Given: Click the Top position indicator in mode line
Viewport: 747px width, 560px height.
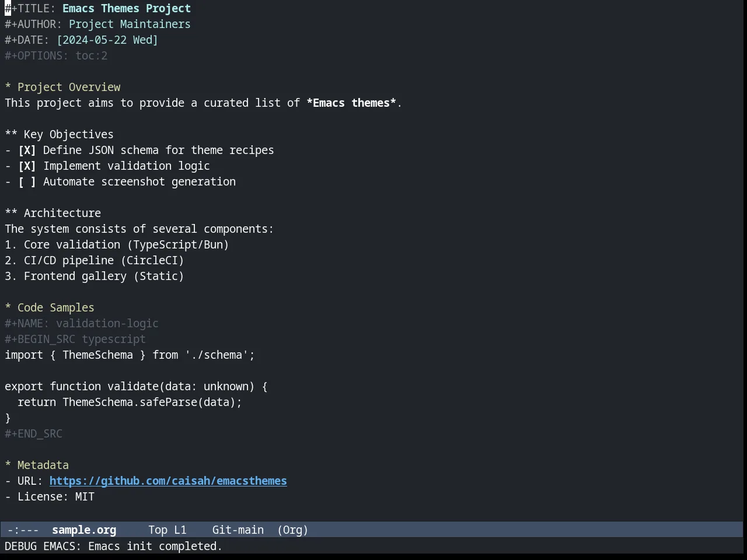Looking at the screenshot, I should [x=158, y=530].
